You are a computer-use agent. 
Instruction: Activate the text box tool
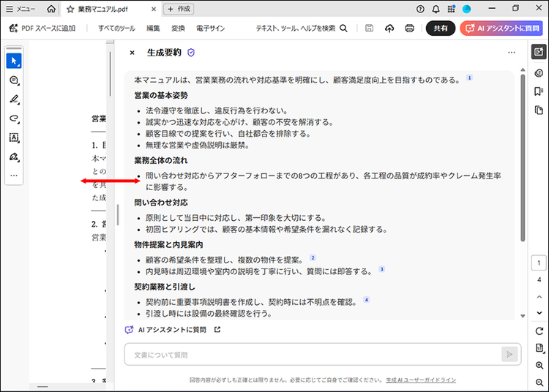coord(14,137)
